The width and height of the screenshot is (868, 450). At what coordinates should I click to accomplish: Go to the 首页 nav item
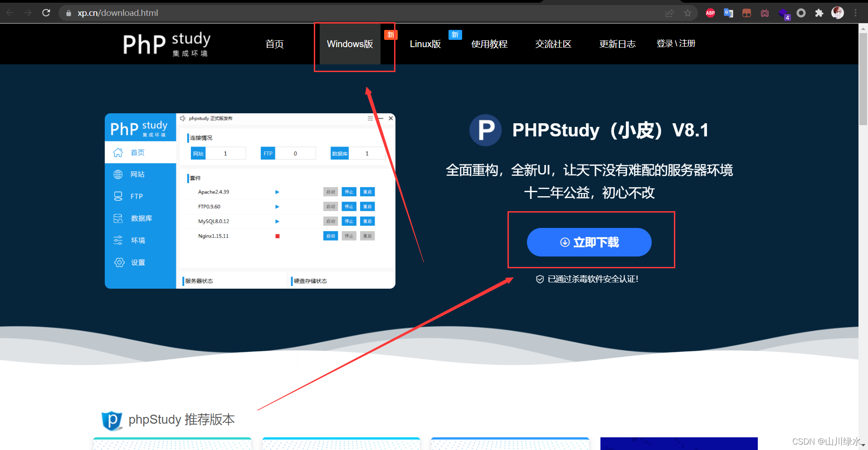click(x=274, y=44)
